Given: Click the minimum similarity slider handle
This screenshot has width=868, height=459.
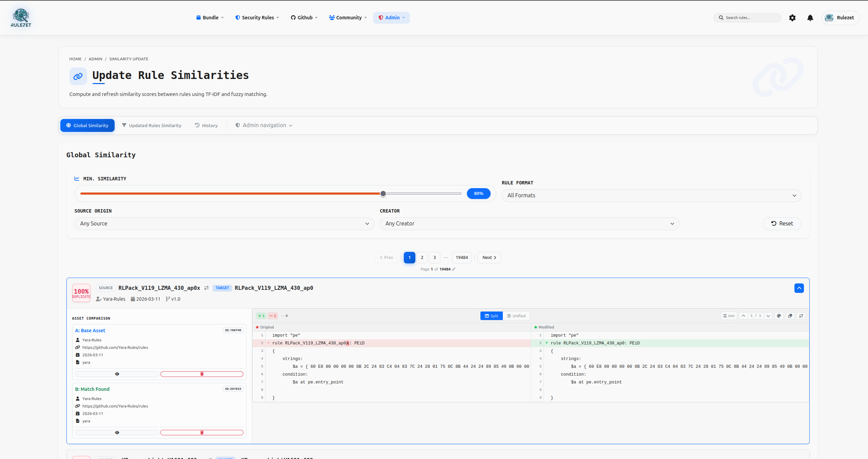Looking at the screenshot, I should click(x=383, y=194).
